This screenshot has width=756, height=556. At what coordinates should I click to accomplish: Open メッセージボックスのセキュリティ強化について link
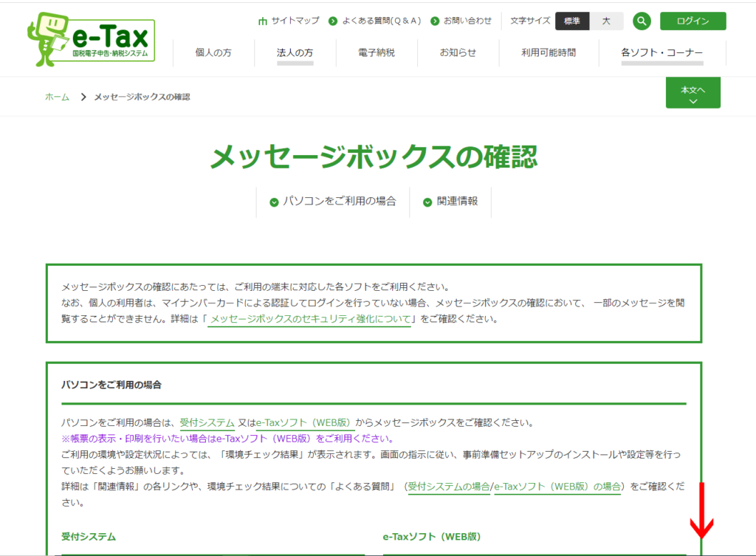point(309,320)
